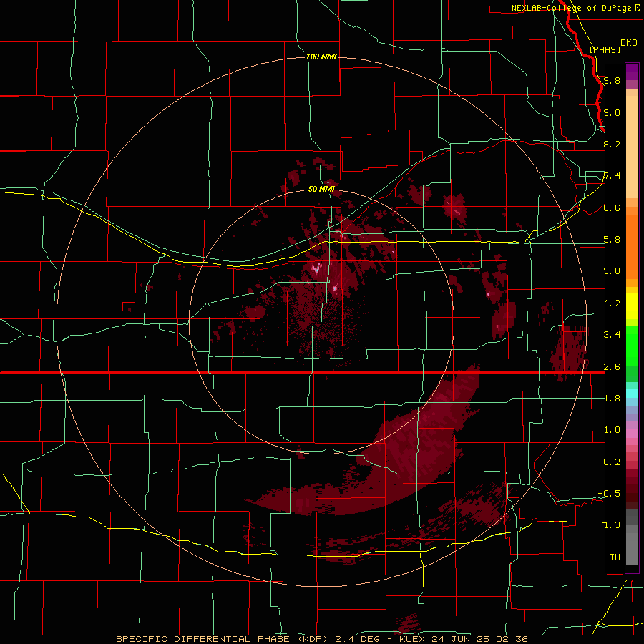Screen dimensions: 644x644
Task: Click the 9.0 scale value
Action: click(612, 112)
